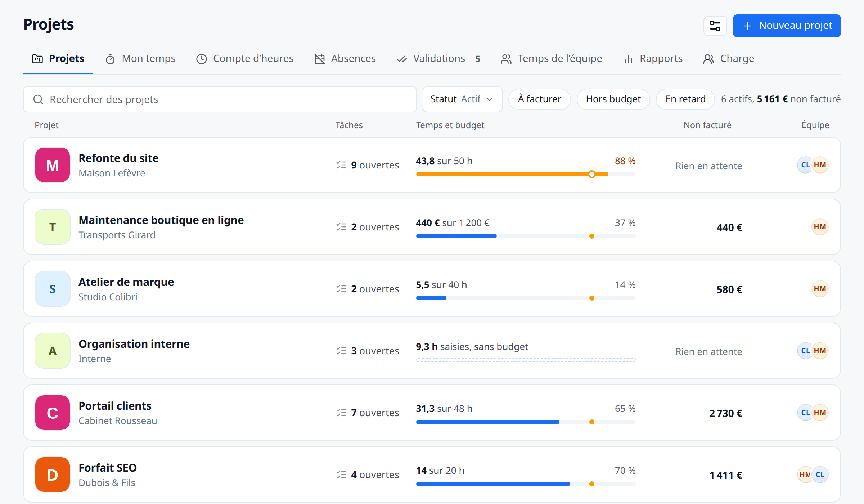This screenshot has height=504, width=864.
Task: Open the filter settings sliders icon
Action: coord(715,26)
